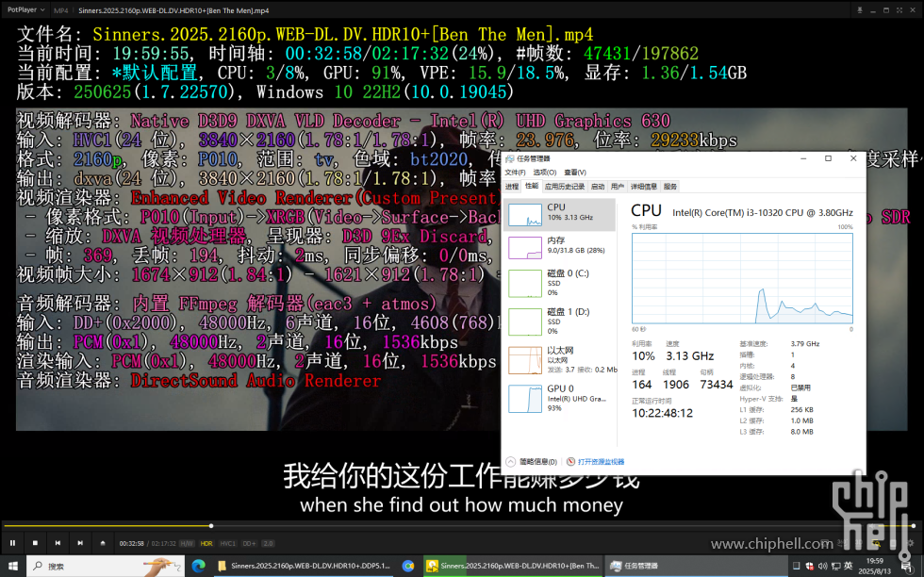Click the Task Manager title bar icon
Image resolution: width=924 pixels, height=577 pixels.
[510, 158]
